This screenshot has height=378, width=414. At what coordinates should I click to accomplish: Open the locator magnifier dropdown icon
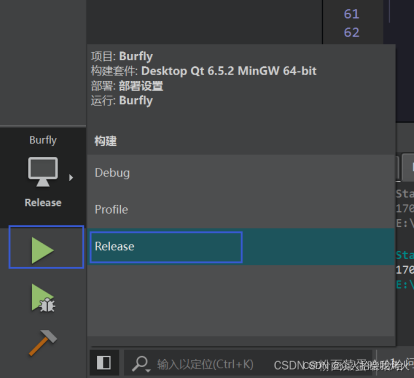coord(141,364)
